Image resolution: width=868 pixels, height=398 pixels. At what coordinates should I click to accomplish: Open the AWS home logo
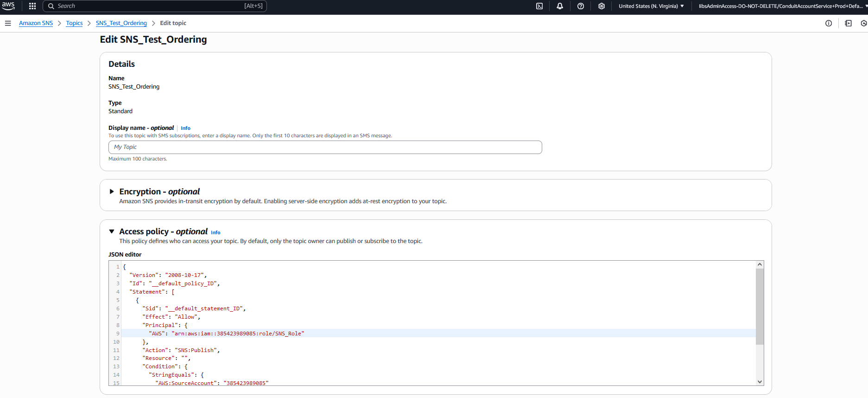click(8, 6)
